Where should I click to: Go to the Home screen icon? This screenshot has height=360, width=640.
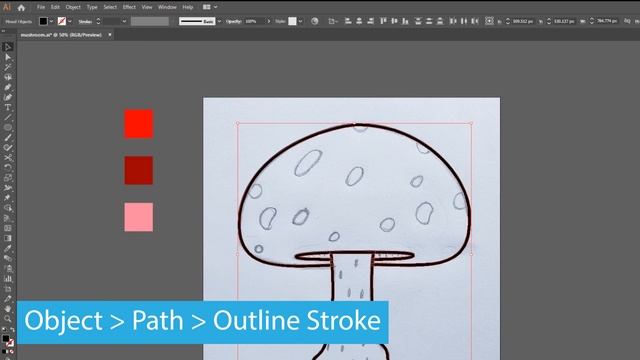click(21, 7)
